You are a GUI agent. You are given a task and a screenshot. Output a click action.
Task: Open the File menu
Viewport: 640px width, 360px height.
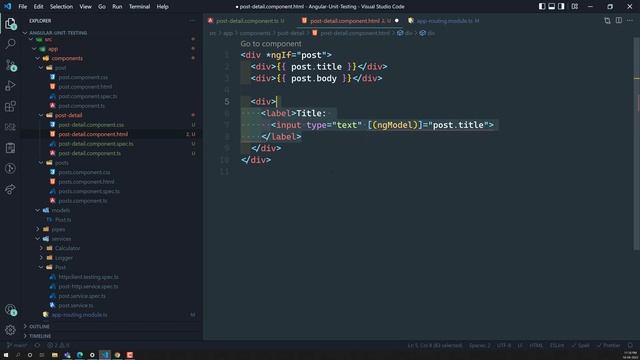coord(22,7)
